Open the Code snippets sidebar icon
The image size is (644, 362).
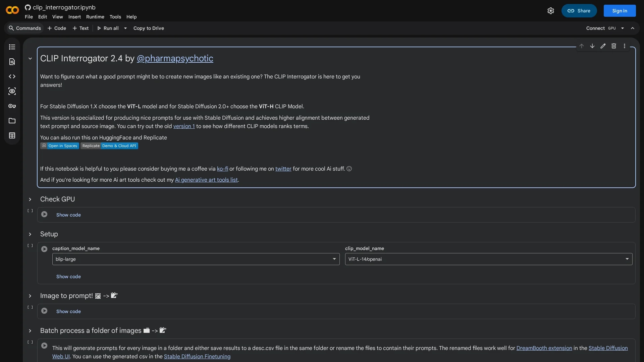(12, 76)
